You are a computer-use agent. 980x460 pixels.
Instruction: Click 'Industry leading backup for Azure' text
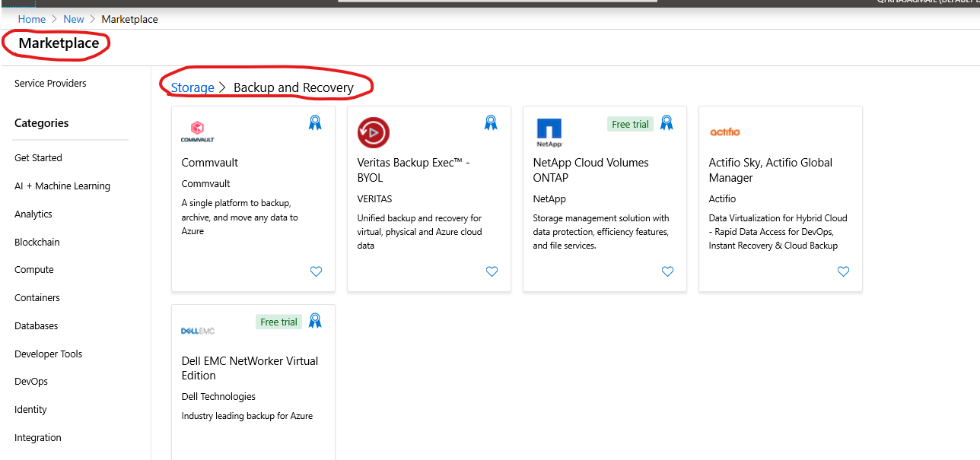[x=247, y=417]
